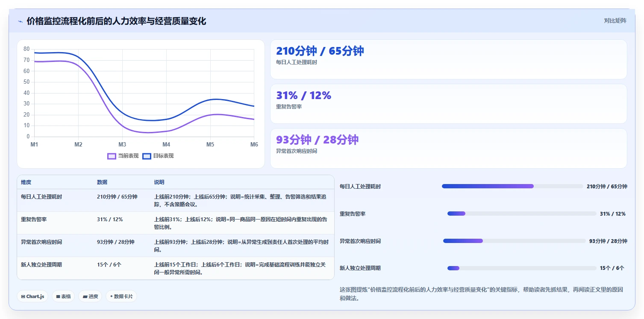Open the 31% / 12% stat card

(449, 104)
